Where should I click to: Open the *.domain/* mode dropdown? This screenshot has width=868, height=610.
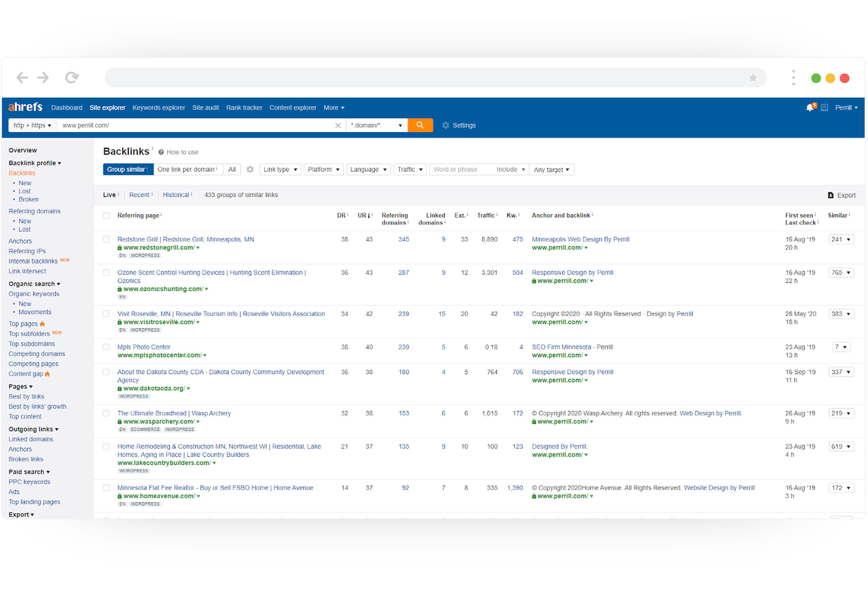pos(377,125)
